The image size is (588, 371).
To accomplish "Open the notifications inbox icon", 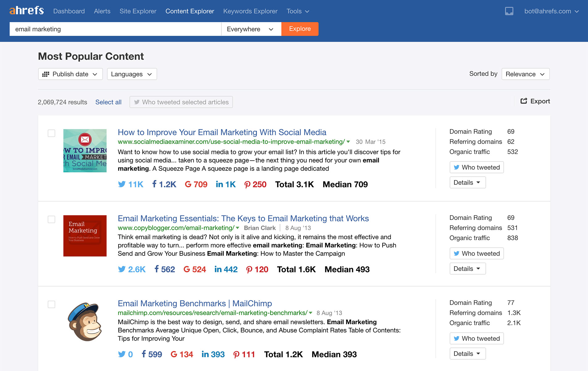I will [509, 11].
